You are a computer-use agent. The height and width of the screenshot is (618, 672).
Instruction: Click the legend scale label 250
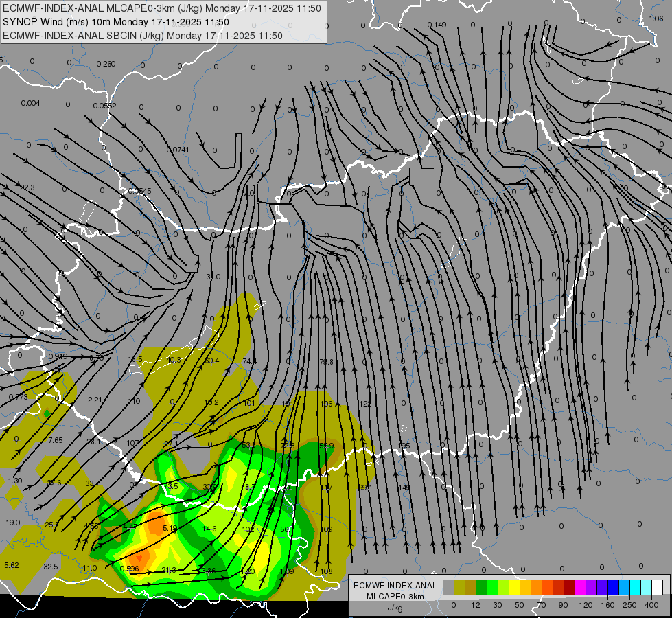(x=629, y=605)
